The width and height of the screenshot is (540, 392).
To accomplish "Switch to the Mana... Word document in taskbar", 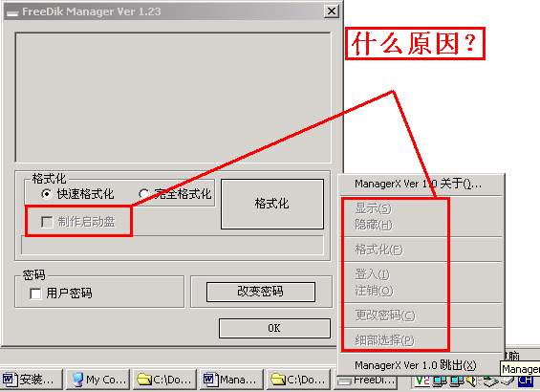I will (x=231, y=380).
